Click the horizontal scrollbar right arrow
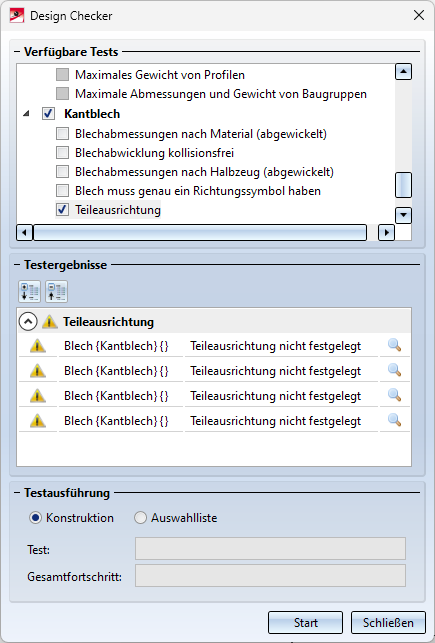This screenshot has width=435, height=643. (386, 233)
